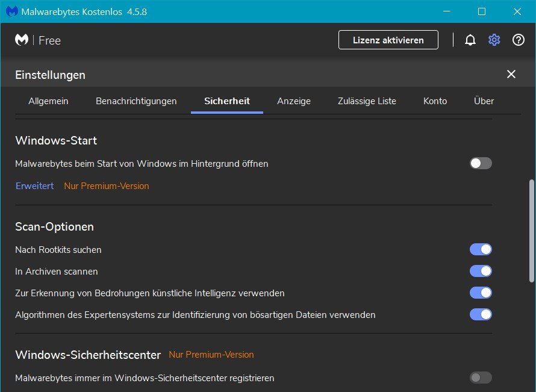This screenshot has width=536, height=392.
Task: Toggle Malwarebytes beim Start von Windows öffnen
Action: click(481, 163)
